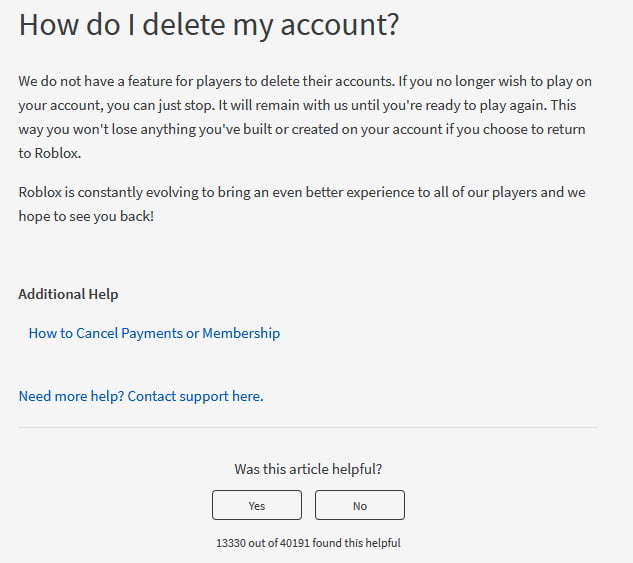
Task: Vote Yes that article was helpful
Action: pyautogui.click(x=257, y=505)
